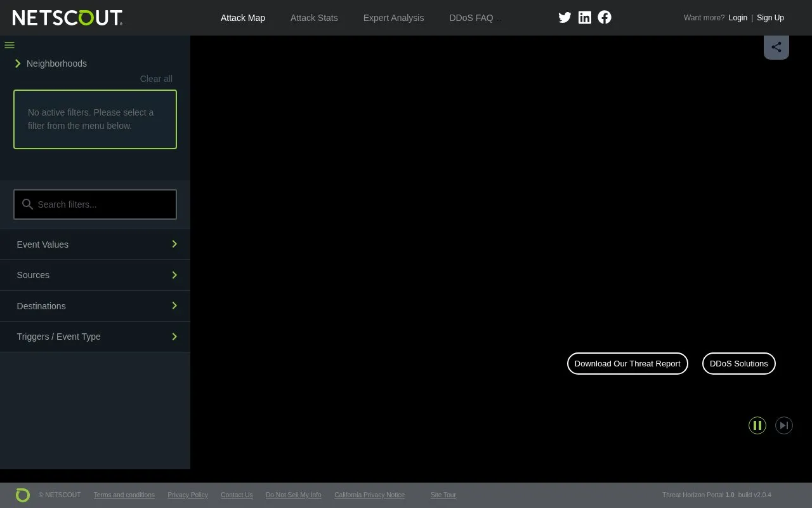The height and width of the screenshot is (508, 812).
Task: Expand Event Values filter category
Action: (x=95, y=244)
